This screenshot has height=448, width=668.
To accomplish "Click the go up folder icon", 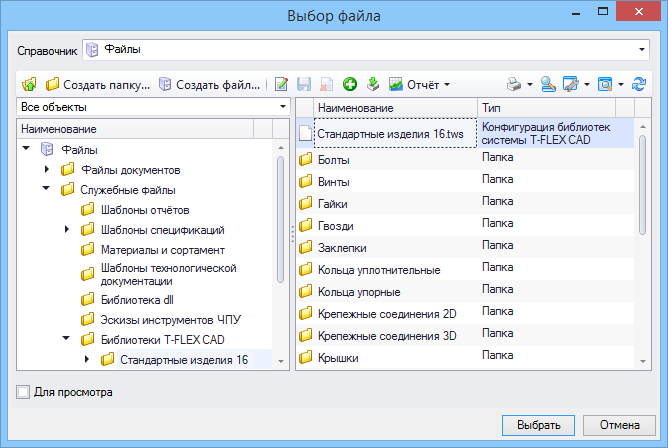I will pos(29,84).
